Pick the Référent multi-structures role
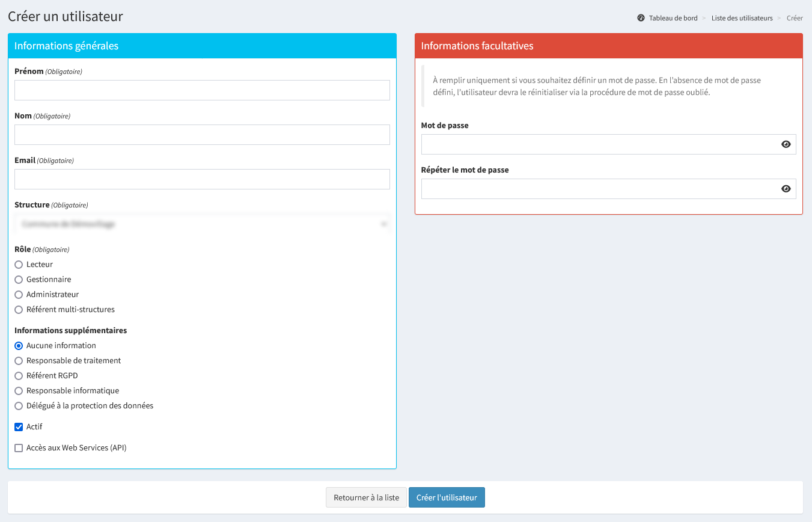 [x=19, y=310]
